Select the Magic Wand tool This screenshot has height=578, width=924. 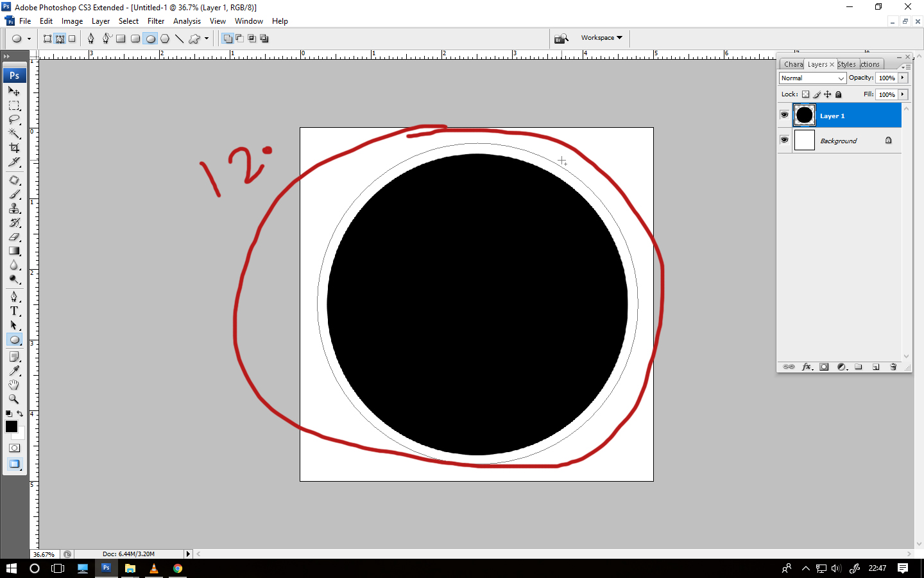click(14, 134)
